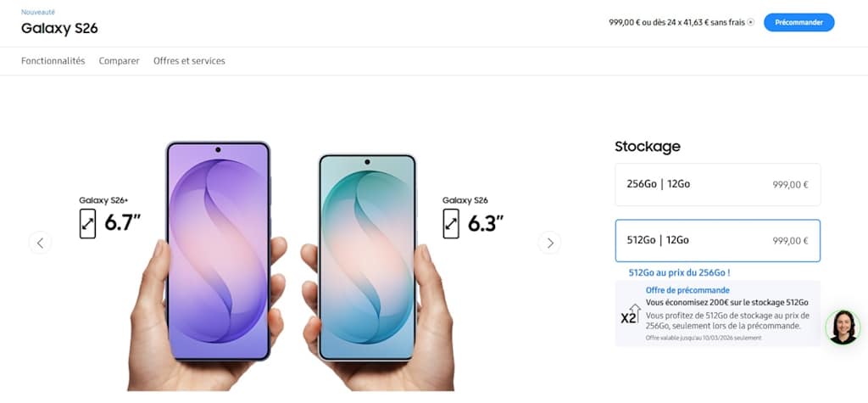Viewport: 868px width, 403px height.
Task: Click the Galaxy S26+ screen size icon
Action: (x=87, y=224)
